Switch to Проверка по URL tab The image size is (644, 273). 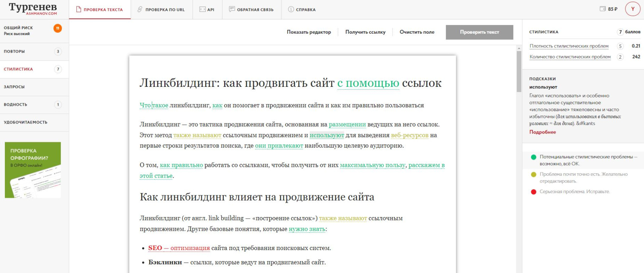(161, 10)
